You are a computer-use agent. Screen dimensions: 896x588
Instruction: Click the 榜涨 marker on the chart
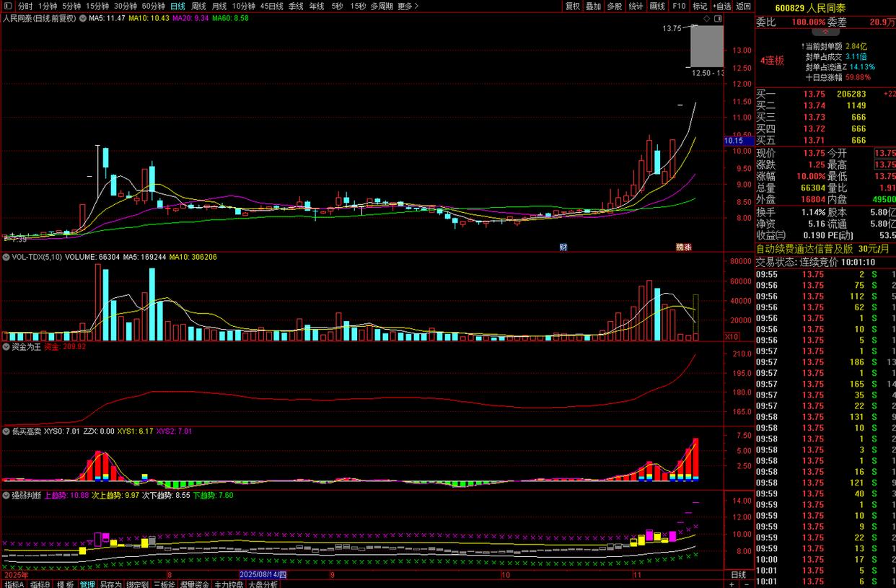[x=683, y=247]
